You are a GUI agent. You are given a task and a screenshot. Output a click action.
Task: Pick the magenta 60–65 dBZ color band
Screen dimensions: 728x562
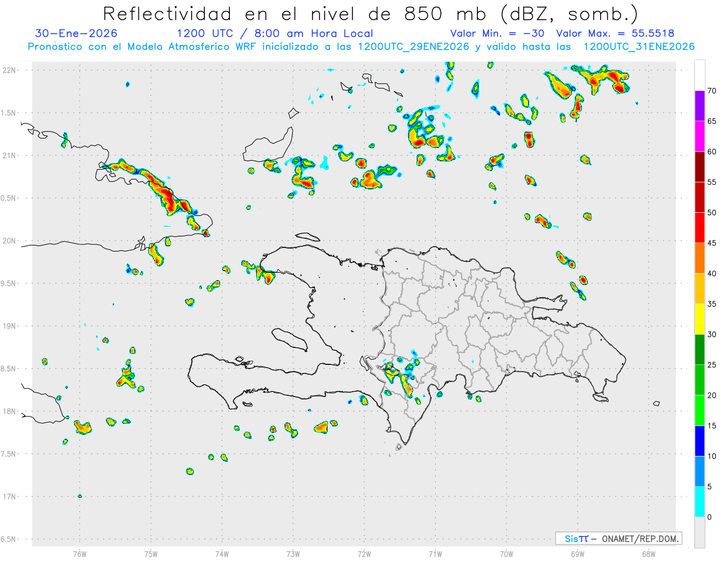[699, 136]
